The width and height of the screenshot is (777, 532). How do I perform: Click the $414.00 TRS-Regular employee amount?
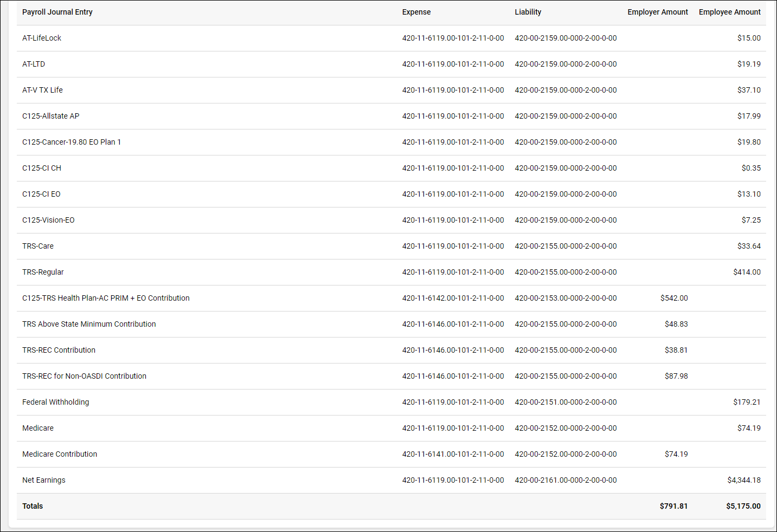[x=747, y=272]
